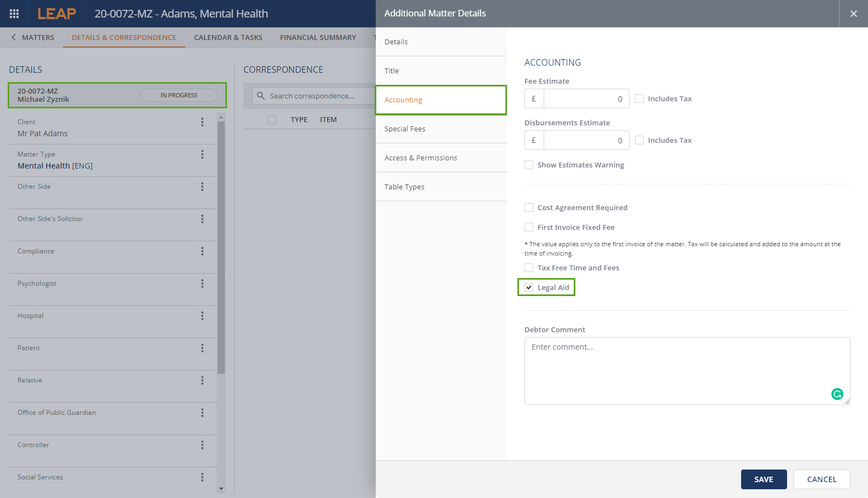Open the three-dot menu for Psychologist
This screenshot has width=868, height=498.
tap(202, 283)
